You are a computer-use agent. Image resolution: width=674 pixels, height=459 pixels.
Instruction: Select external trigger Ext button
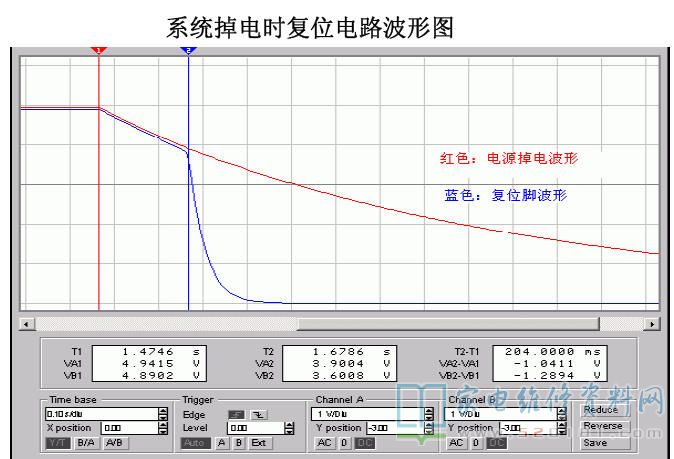pyautogui.click(x=259, y=442)
